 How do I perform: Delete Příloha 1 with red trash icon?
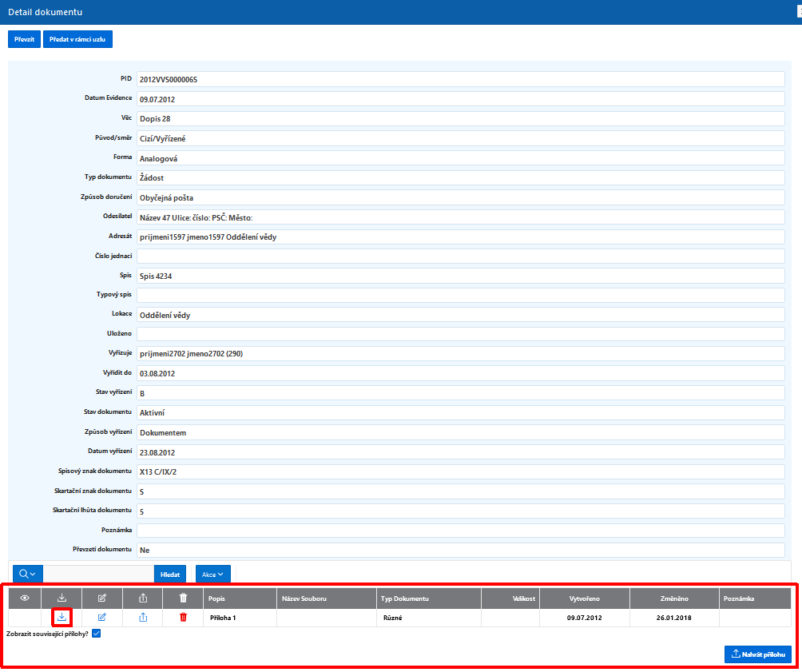(x=183, y=617)
